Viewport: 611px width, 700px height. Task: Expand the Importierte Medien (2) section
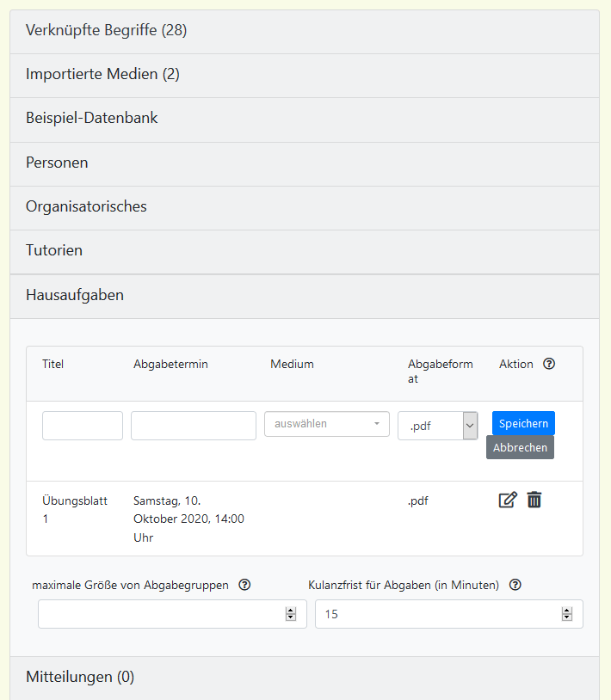[102, 75]
